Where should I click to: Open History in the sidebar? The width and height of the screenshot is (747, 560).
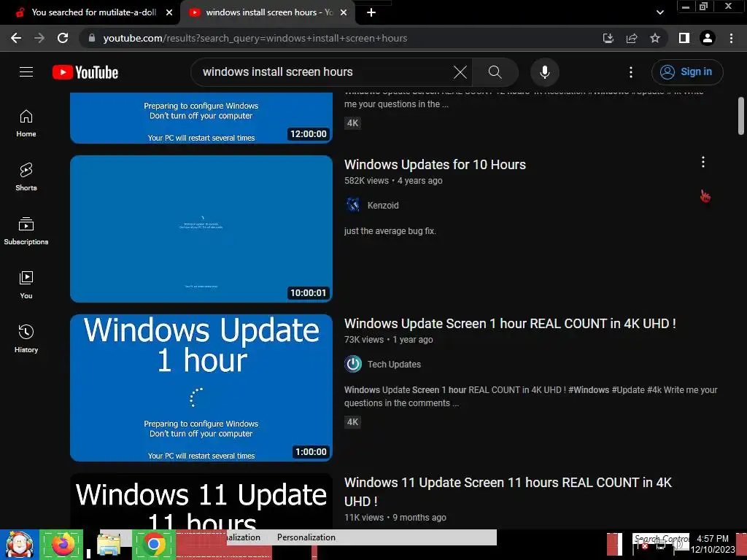coord(26,338)
